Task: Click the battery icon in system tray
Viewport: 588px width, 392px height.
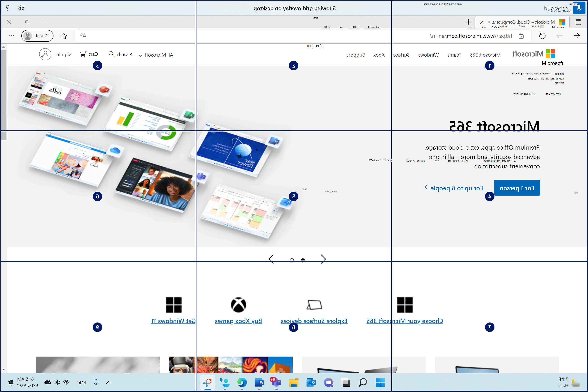Action: pos(48,382)
